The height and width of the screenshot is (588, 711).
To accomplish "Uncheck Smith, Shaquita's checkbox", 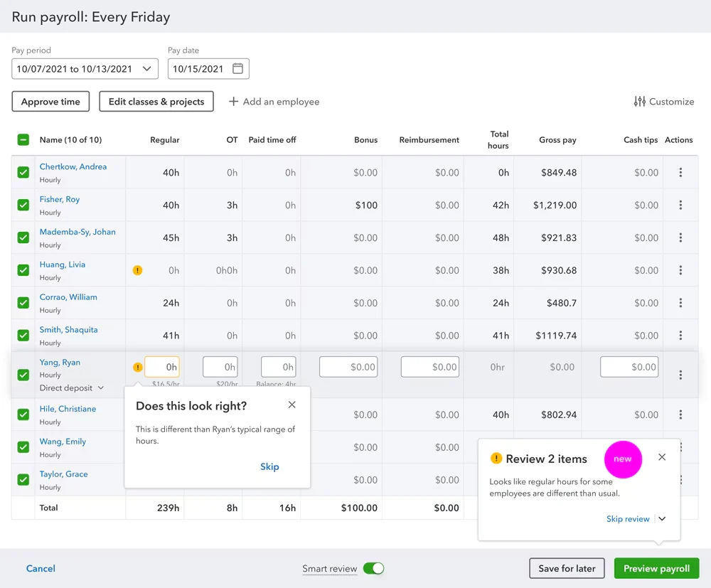I will tap(23, 336).
